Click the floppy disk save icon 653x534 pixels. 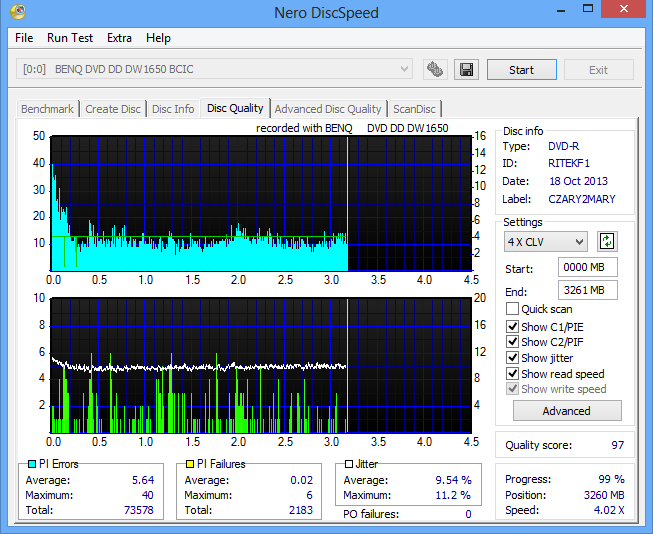click(x=466, y=70)
